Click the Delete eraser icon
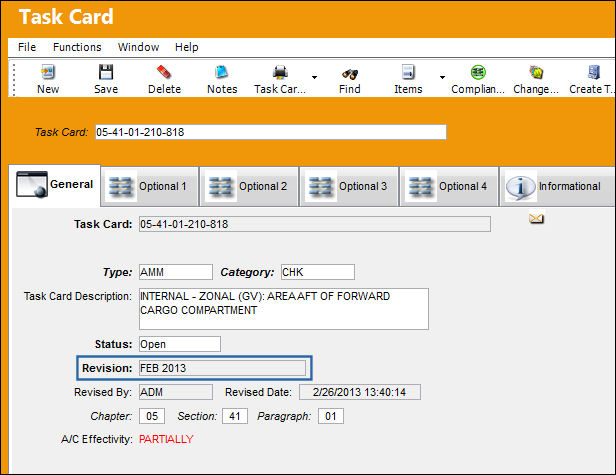The height and width of the screenshot is (475, 616). (x=164, y=72)
